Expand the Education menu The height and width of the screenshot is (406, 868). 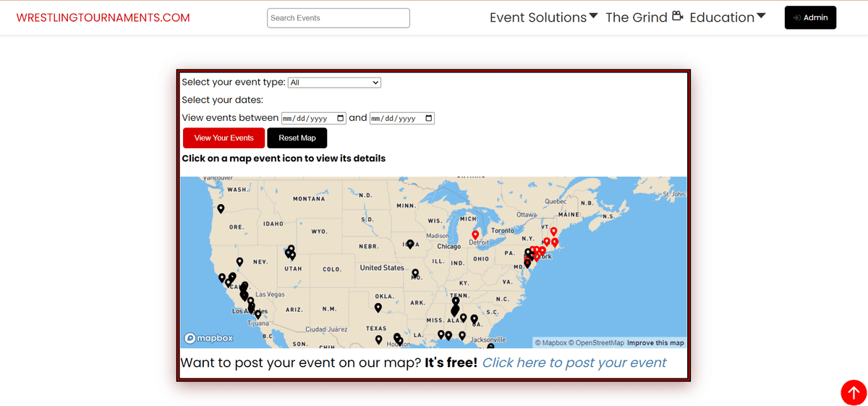point(727,17)
